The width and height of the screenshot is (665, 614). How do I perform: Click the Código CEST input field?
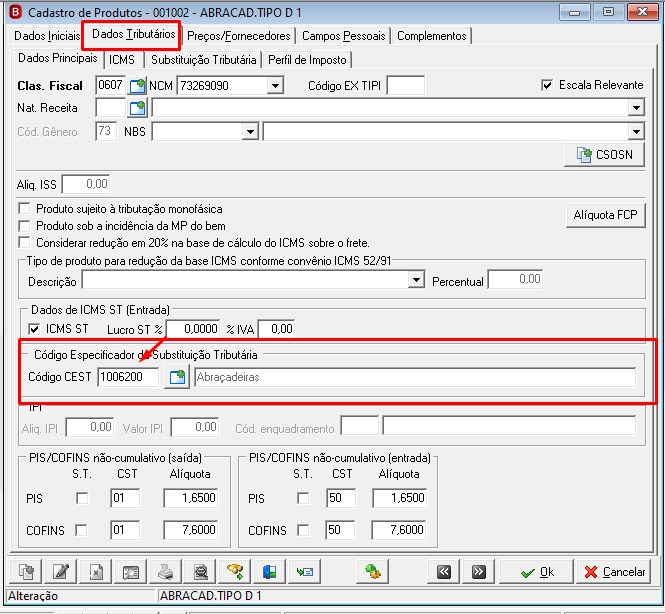point(129,377)
